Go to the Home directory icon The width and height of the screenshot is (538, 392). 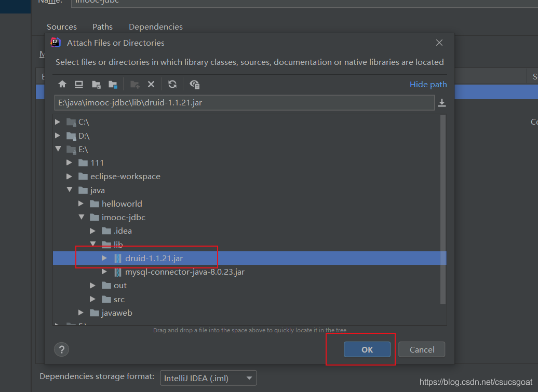62,84
